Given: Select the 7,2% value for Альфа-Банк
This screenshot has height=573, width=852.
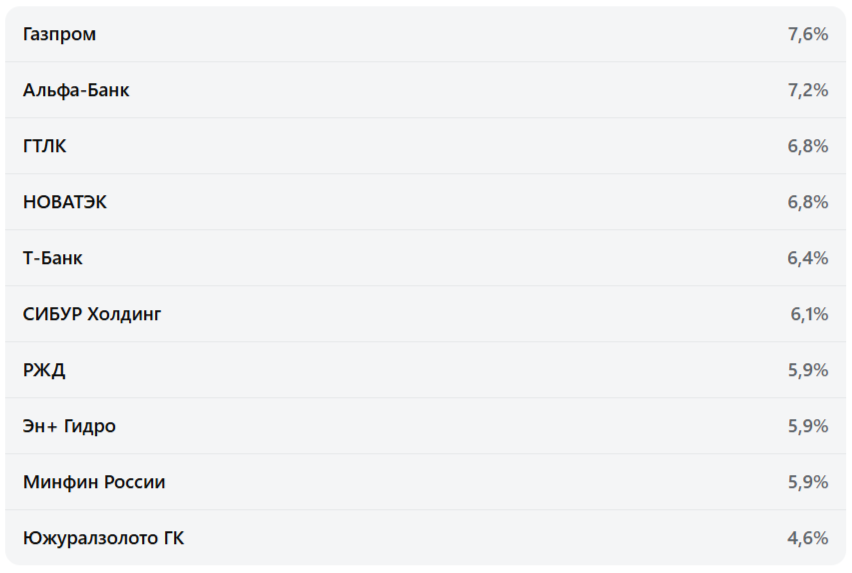Looking at the screenshot, I should 807,90.
